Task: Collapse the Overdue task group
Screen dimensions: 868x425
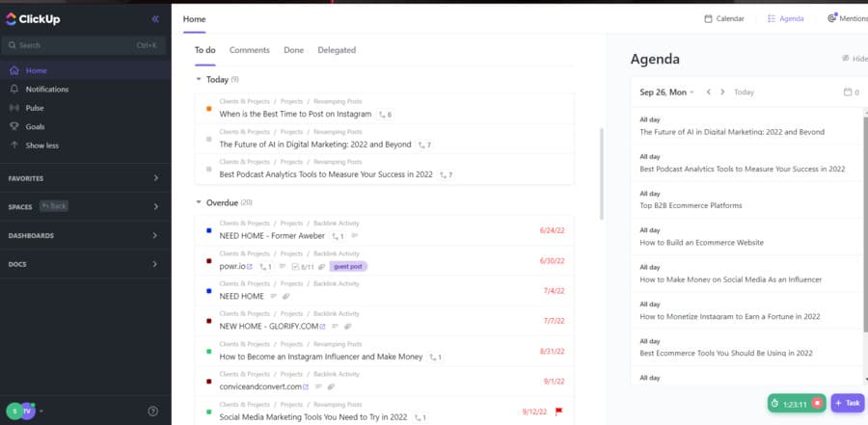Action: 199,202
